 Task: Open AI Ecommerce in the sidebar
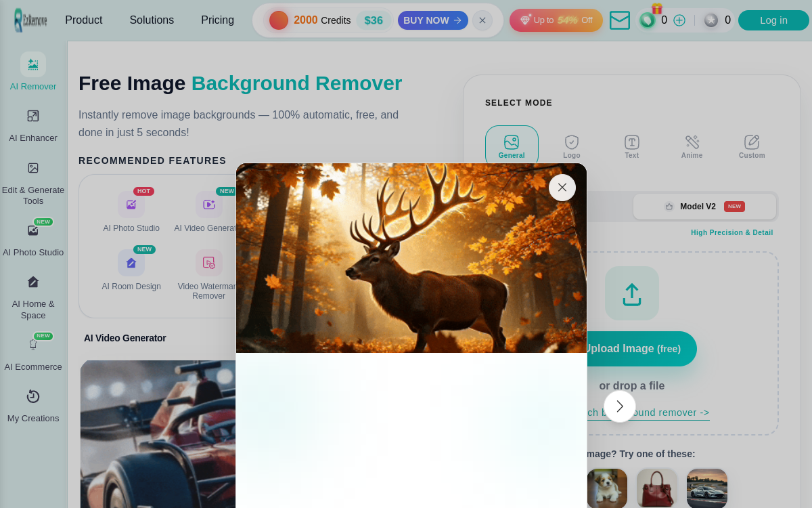click(x=33, y=353)
